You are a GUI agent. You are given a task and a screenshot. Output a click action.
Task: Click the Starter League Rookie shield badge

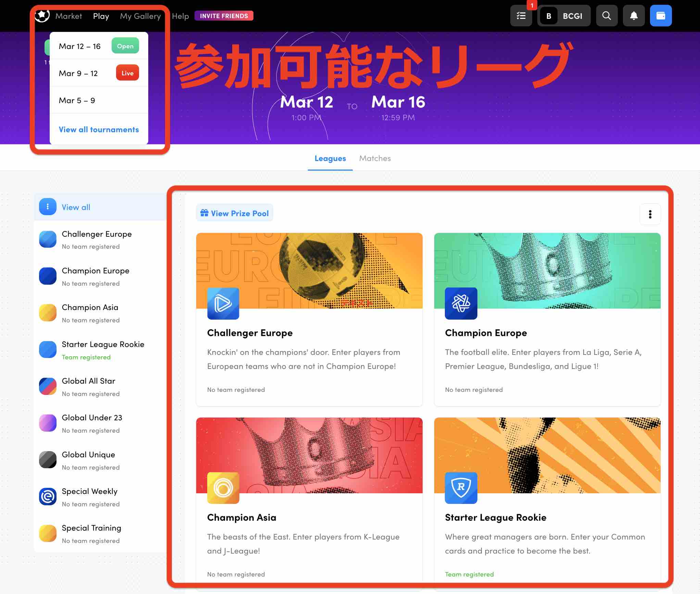point(461,488)
